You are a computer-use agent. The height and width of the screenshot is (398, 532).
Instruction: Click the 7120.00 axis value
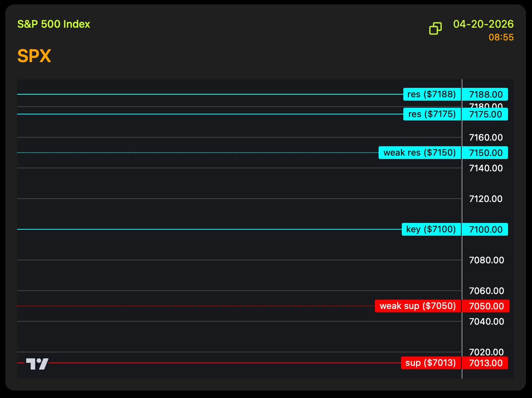486,199
